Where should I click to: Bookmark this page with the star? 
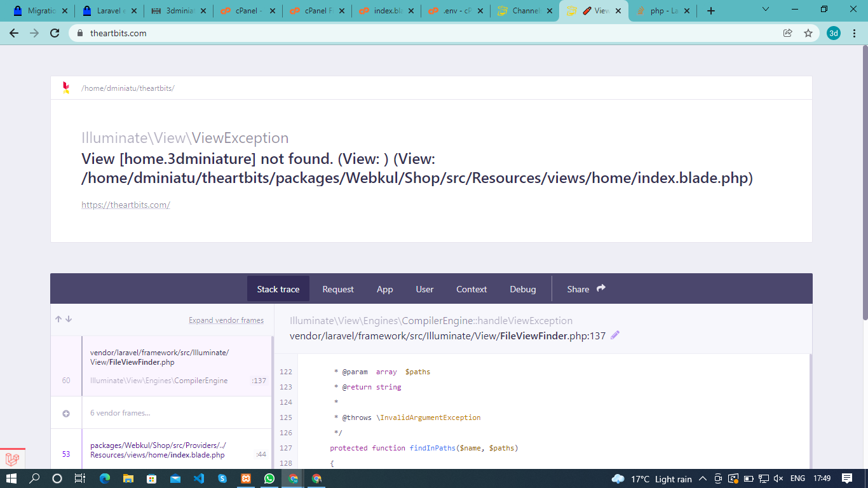(x=808, y=33)
